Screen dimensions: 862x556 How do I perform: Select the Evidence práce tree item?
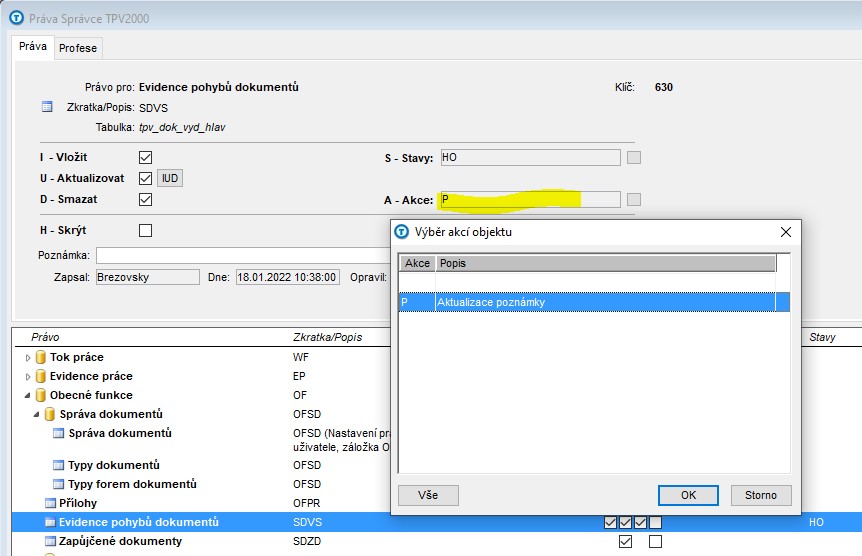tap(91, 376)
